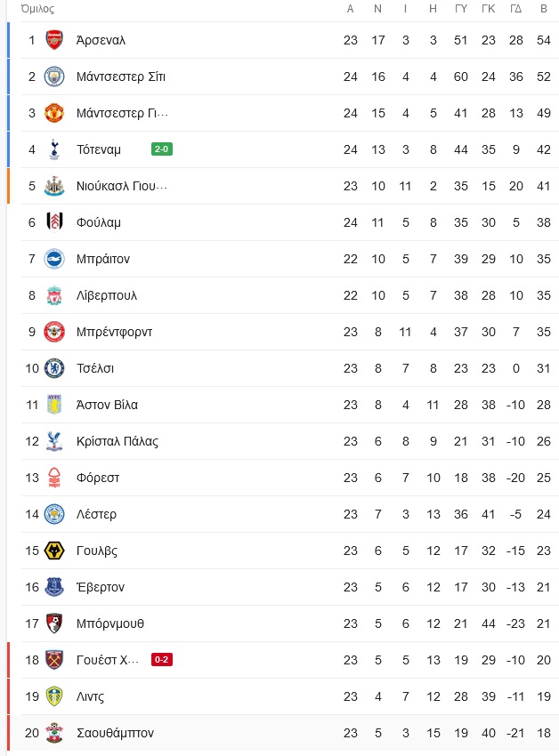
Task: Open the red 0-2 result badge
Action: pyautogui.click(x=162, y=660)
